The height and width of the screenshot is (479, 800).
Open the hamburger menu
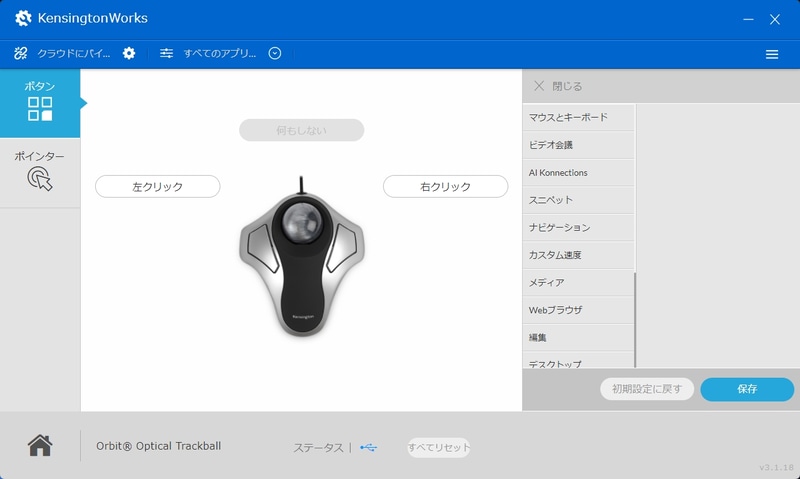[772, 54]
